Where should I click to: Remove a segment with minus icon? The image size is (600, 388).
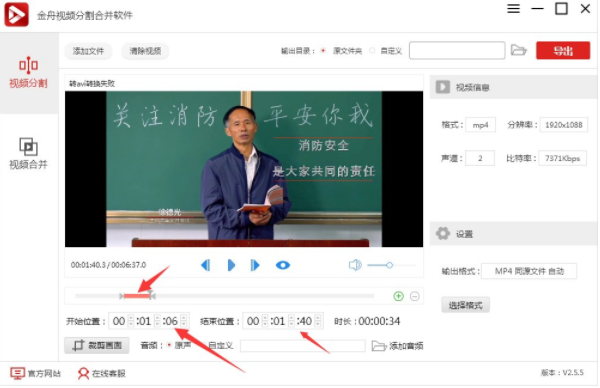tap(415, 296)
